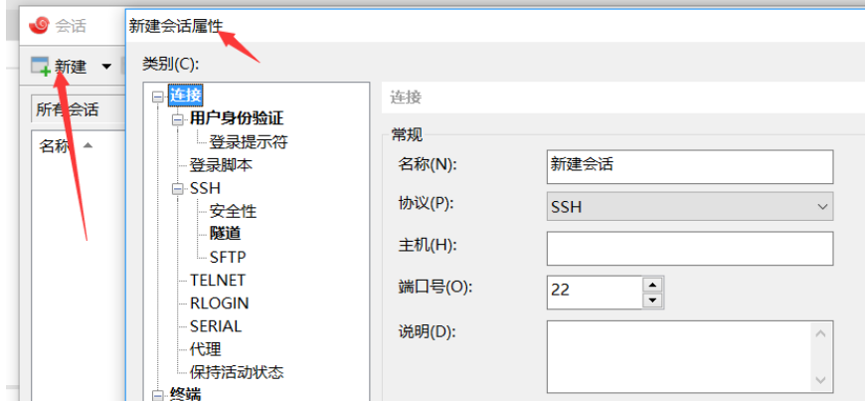The image size is (868, 401).
Task: Click the 主机(H) input field
Action: point(690,249)
